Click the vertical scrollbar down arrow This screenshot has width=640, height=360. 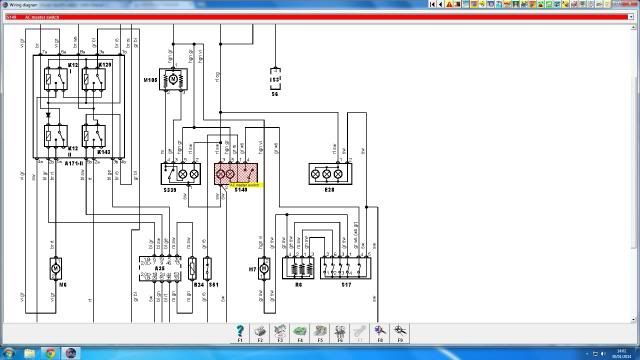pyautogui.click(x=634, y=319)
